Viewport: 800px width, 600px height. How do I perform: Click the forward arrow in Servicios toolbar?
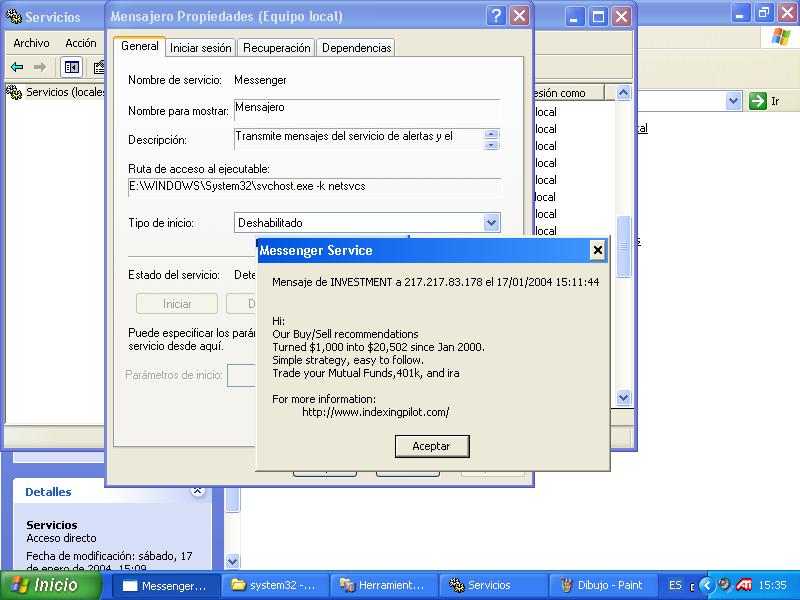(40, 67)
